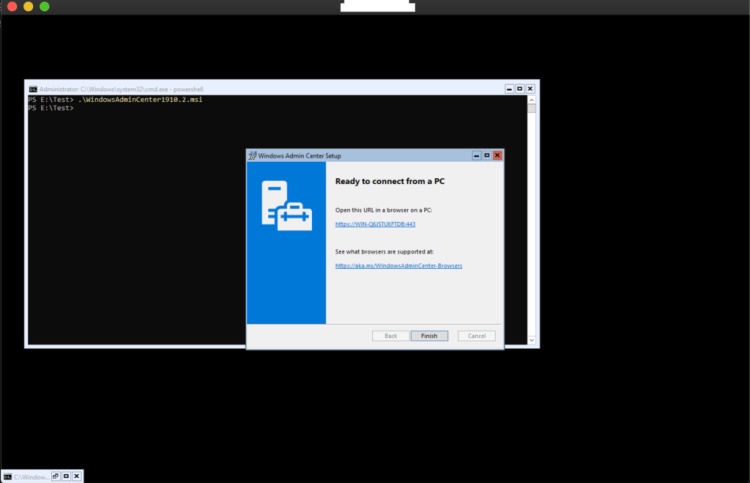The height and width of the screenshot is (483, 750).
Task: Maximize the Windows Admin Center Setup dialog
Action: [487, 155]
